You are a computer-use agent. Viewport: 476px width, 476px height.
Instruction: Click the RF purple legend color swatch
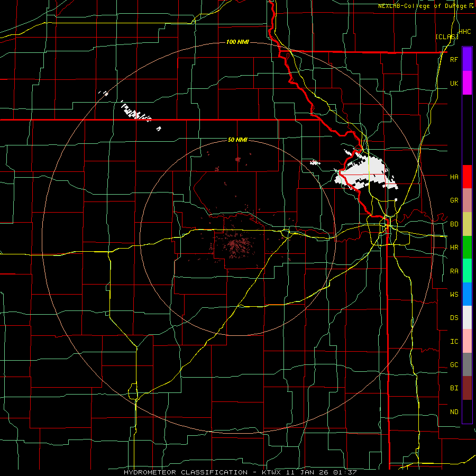tap(467, 59)
